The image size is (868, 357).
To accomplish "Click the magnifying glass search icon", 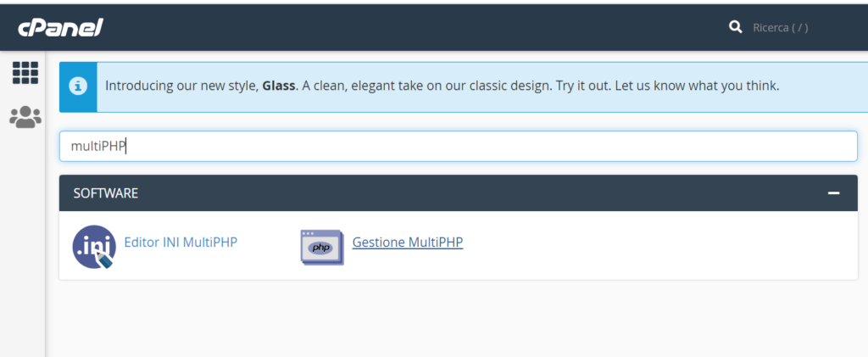I will pos(735,27).
